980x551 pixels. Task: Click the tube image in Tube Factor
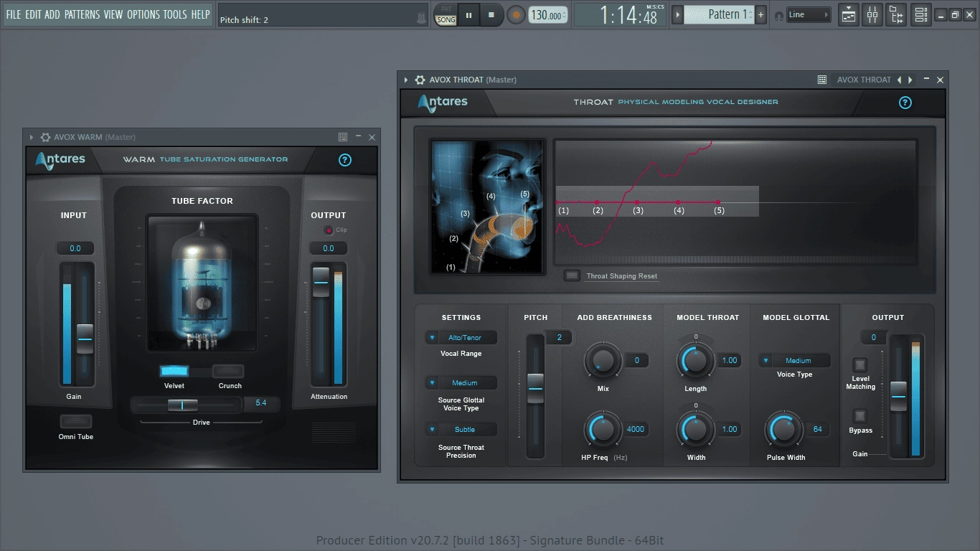pos(202,283)
